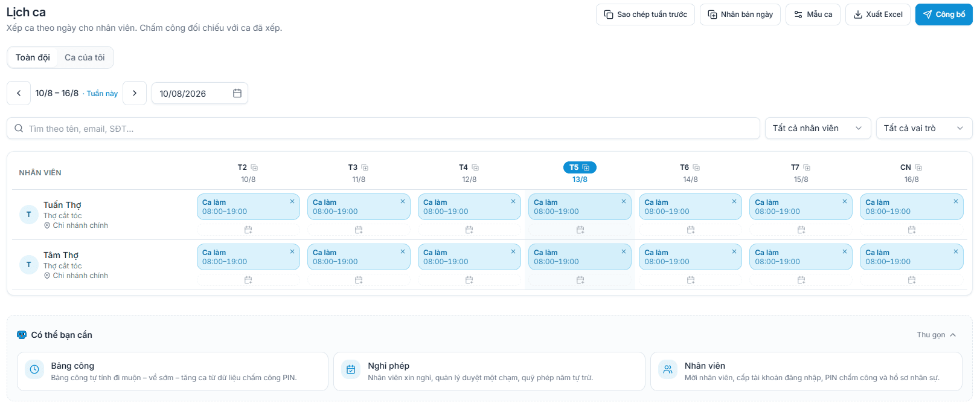Click Tuấn Thợ's avatar circle
This screenshot has width=980, height=408.
pos(28,215)
